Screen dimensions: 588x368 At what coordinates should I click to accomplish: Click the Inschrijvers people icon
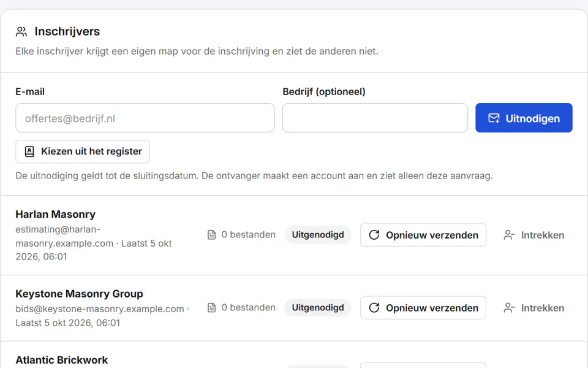[21, 31]
